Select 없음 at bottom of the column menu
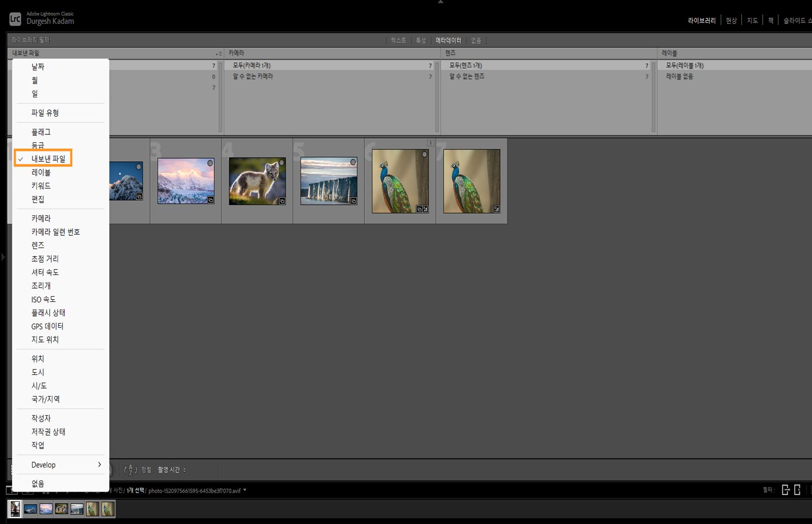812x524 pixels. [x=60, y=484]
